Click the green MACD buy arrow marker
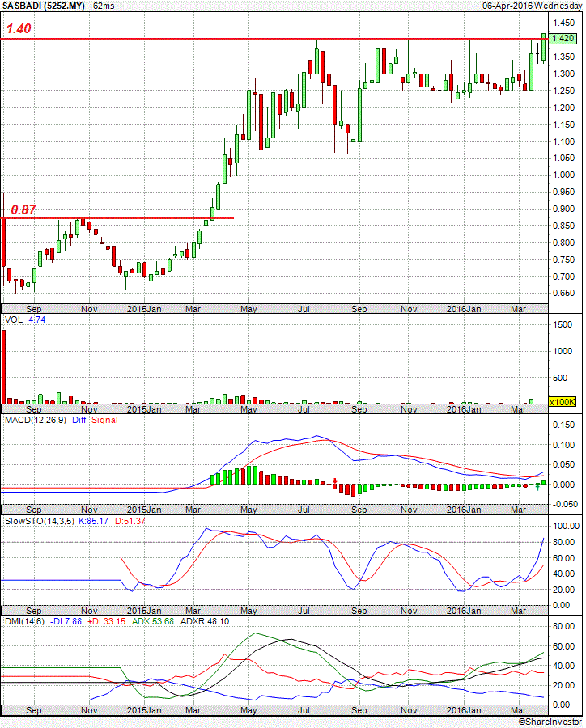 pos(537,488)
